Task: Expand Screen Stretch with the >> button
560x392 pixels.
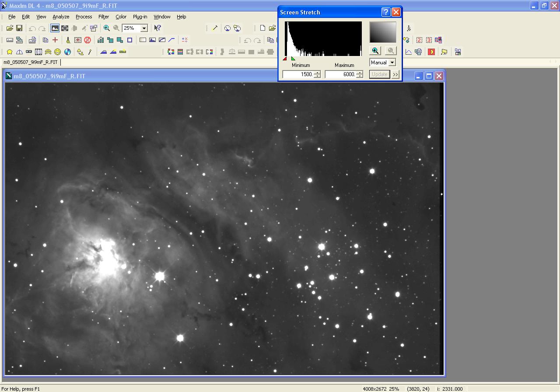Action: (x=395, y=74)
